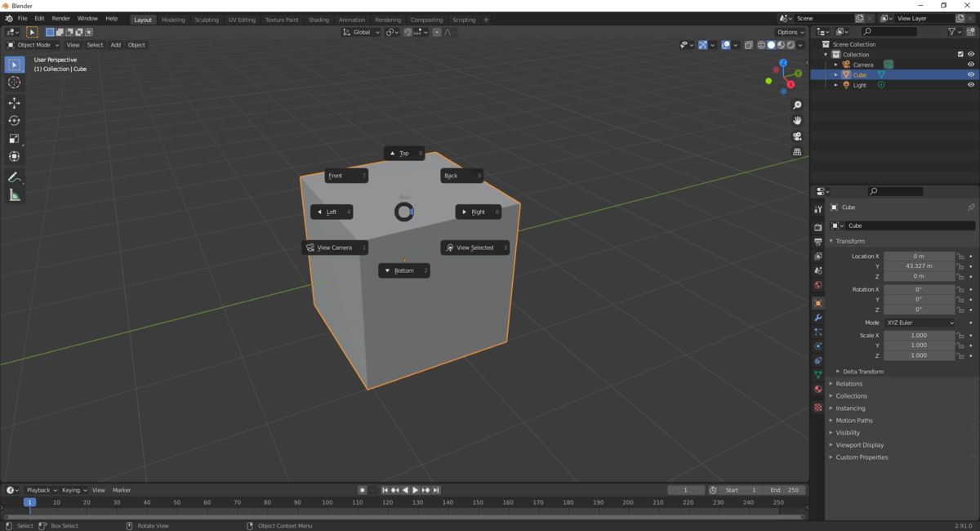Open the Output properties tab
980x531 pixels.
(x=818, y=243)
